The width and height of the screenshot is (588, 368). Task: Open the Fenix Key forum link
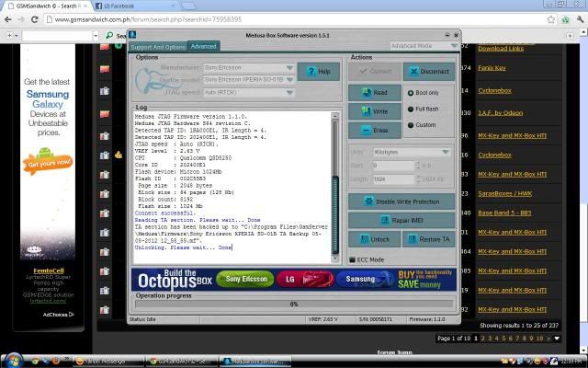tap(492, 68)
